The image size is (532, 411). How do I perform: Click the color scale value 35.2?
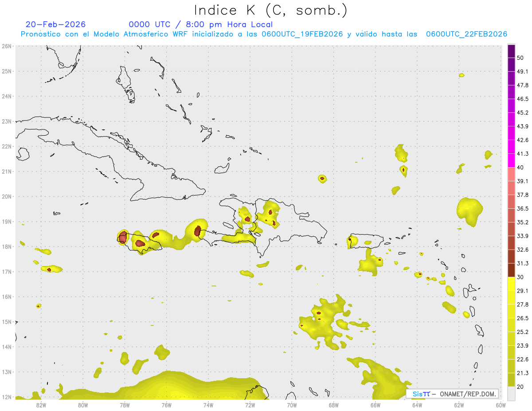pos(522,222)
